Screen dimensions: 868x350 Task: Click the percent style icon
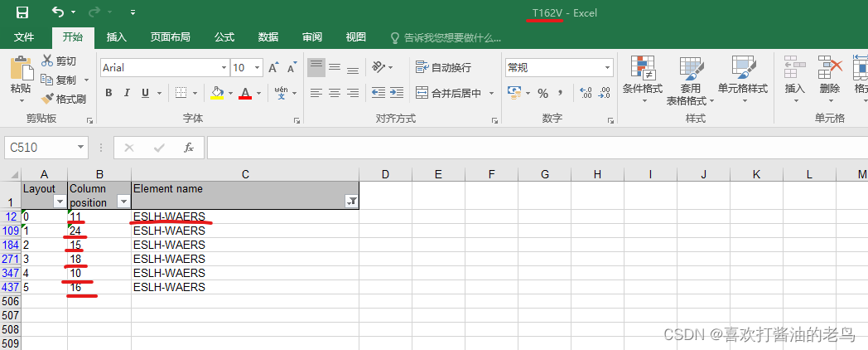click(x=542, y=93)
